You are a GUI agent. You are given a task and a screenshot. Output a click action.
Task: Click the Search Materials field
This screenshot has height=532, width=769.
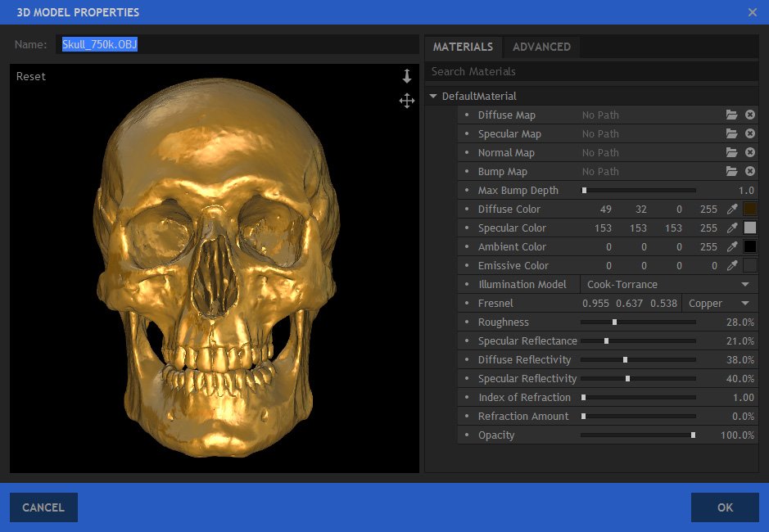591,72
